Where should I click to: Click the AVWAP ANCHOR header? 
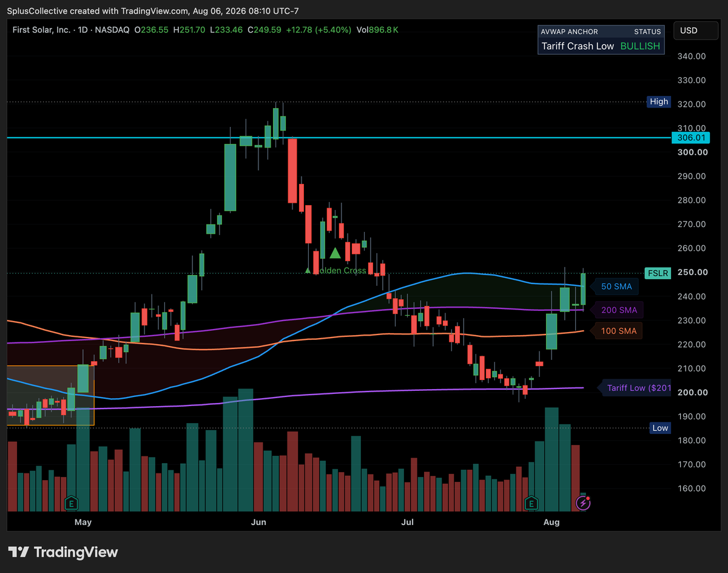[x=570, y=32]
